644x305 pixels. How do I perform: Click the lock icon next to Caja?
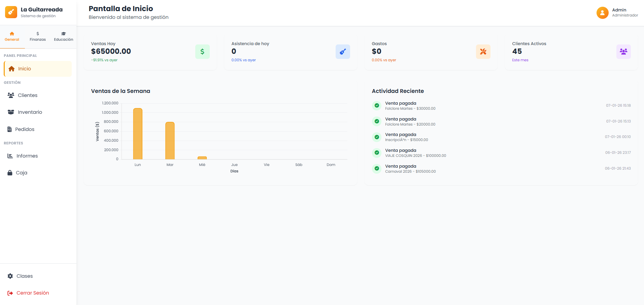pyautogui.click(x=10, y=173)
